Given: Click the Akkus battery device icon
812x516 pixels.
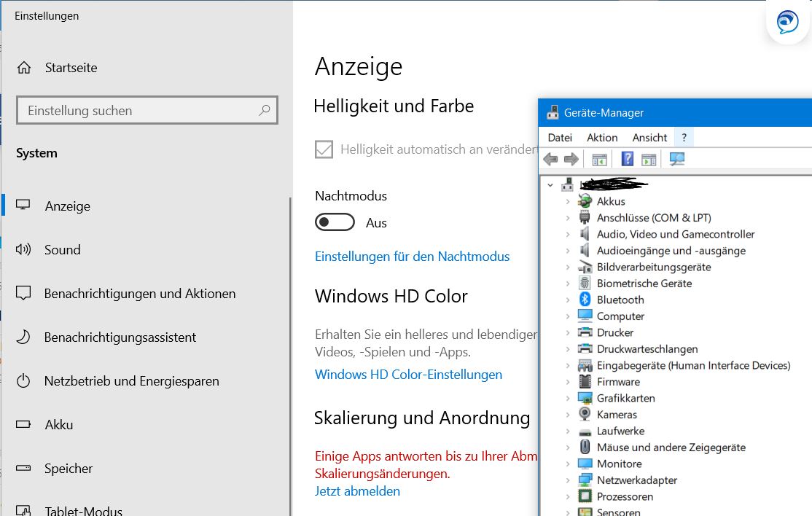Looking at the screenshot, I should pos(585,201).
